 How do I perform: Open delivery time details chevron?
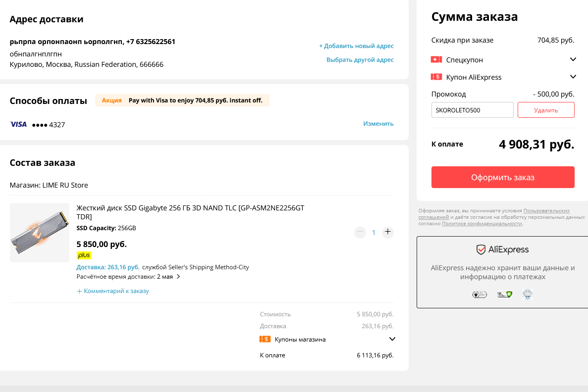[178, 277]
